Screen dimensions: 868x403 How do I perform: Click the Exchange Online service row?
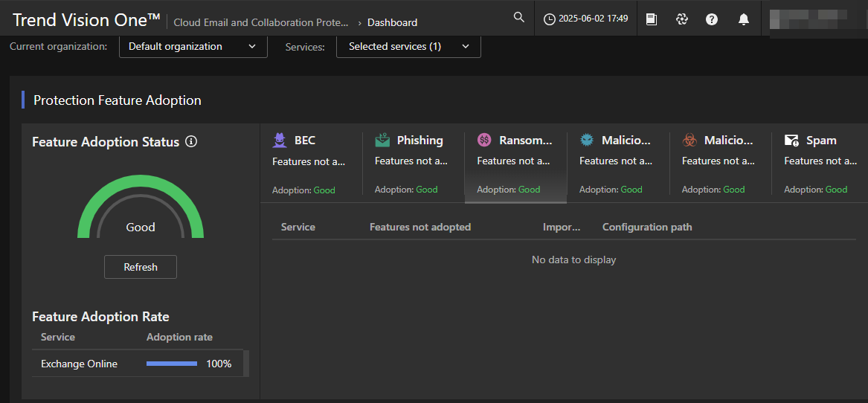pyautogui.click(x=79, y=364)
